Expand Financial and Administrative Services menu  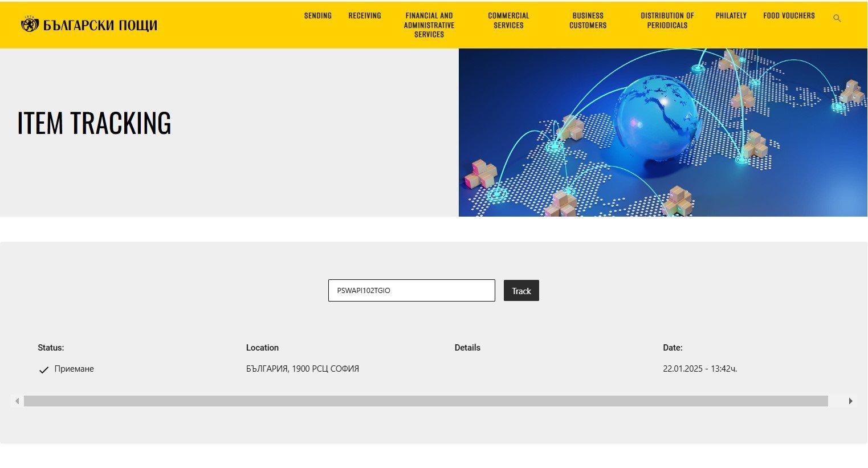429,25
